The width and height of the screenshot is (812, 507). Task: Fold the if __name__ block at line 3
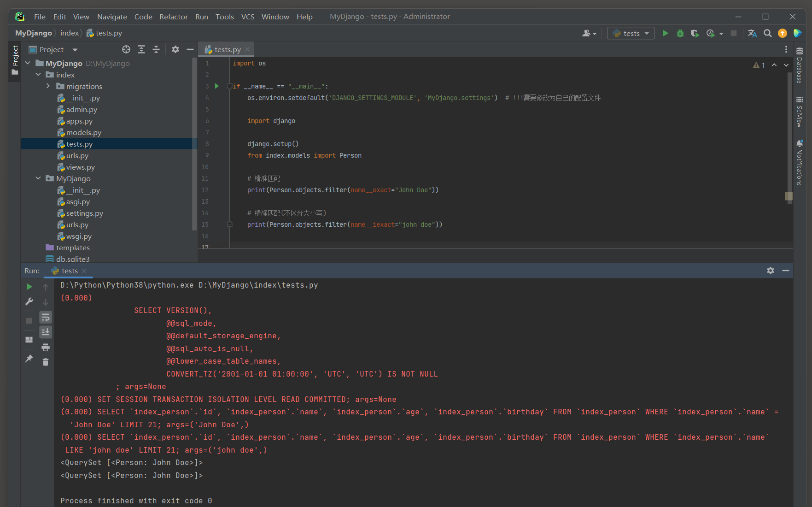[229, 86]
